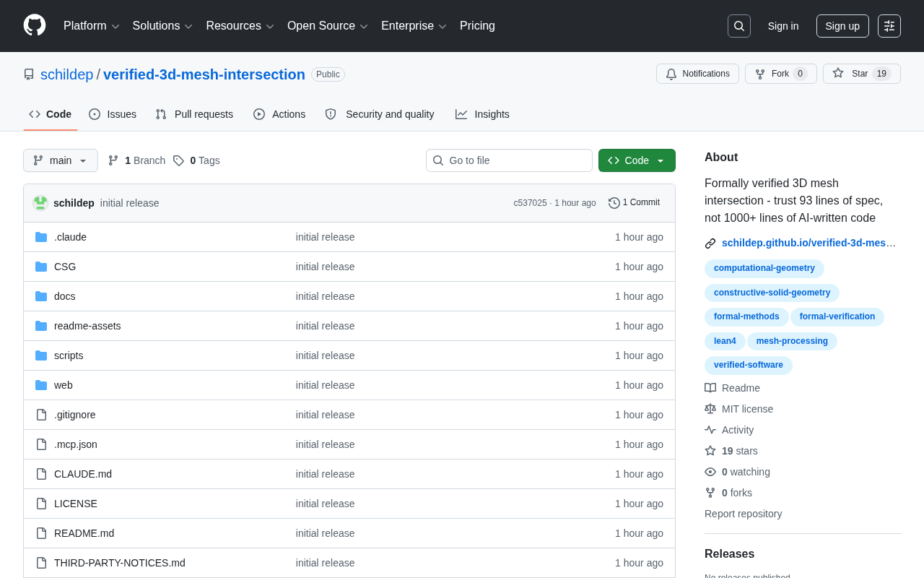Click the scripts folder icon
924x578 pixels.
tap(41, 355)
